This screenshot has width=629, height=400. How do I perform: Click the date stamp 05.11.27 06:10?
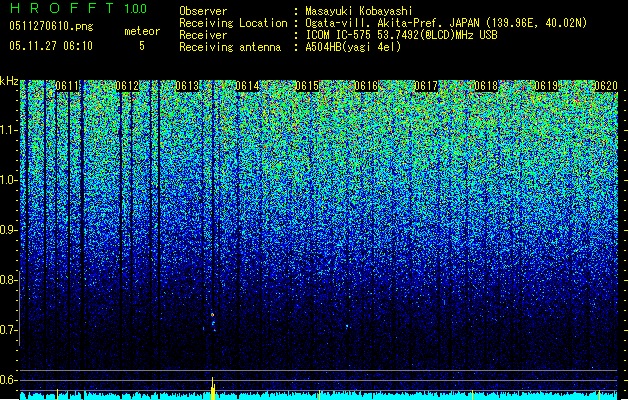[x=51, y=46]
